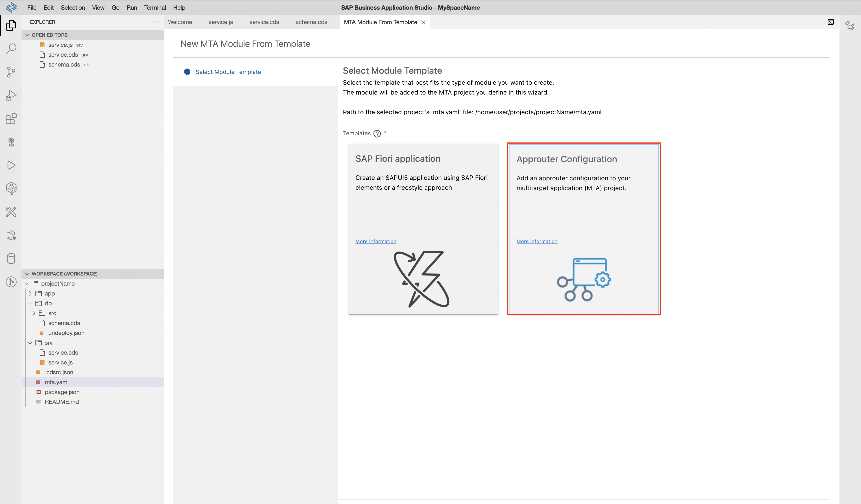Close the MTA Module From Template tab
This screenshot has height=504, width=861.
(423, 22)
